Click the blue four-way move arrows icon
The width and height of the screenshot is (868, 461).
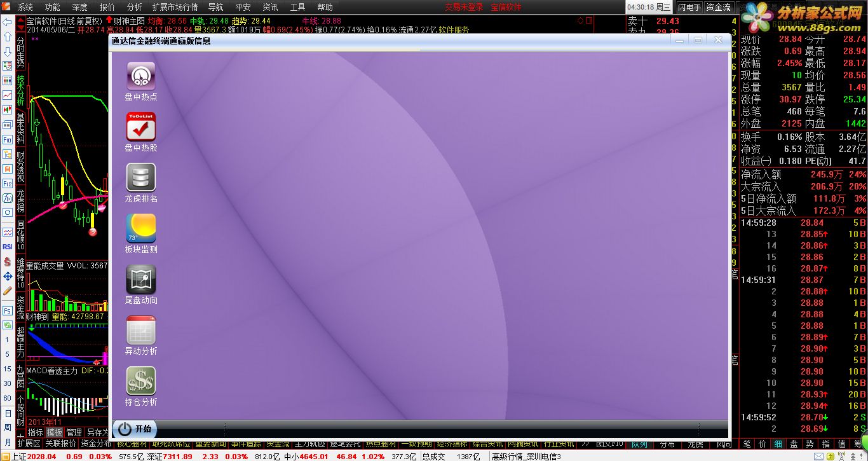8,276
